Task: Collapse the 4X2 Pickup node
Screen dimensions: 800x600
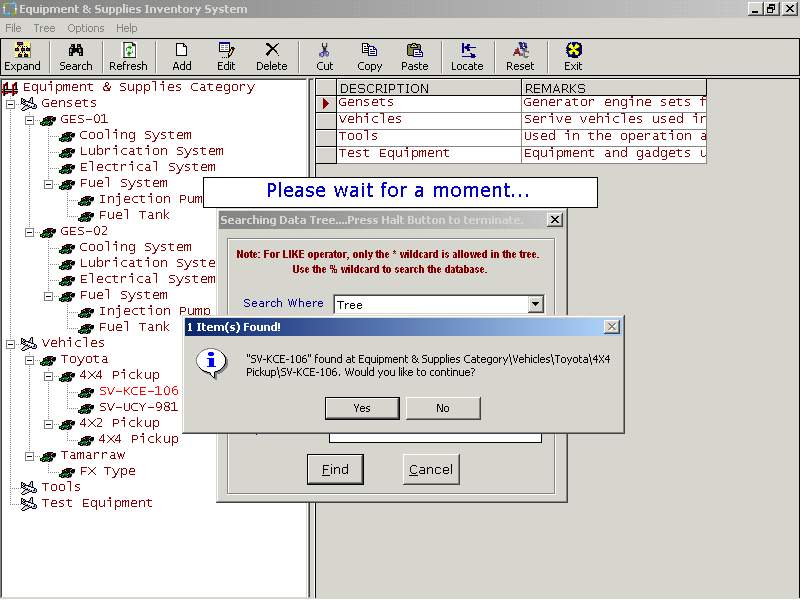Action: 48,424
